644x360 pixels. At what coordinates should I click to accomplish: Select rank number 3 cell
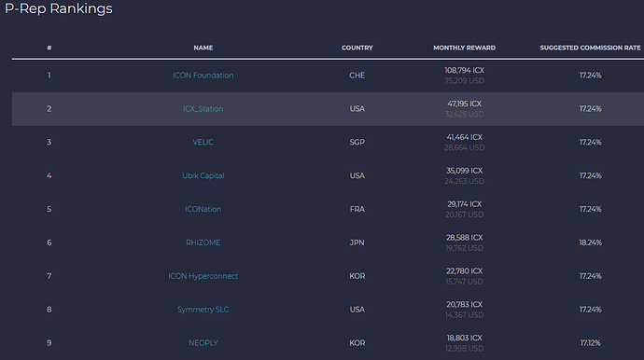49,143
